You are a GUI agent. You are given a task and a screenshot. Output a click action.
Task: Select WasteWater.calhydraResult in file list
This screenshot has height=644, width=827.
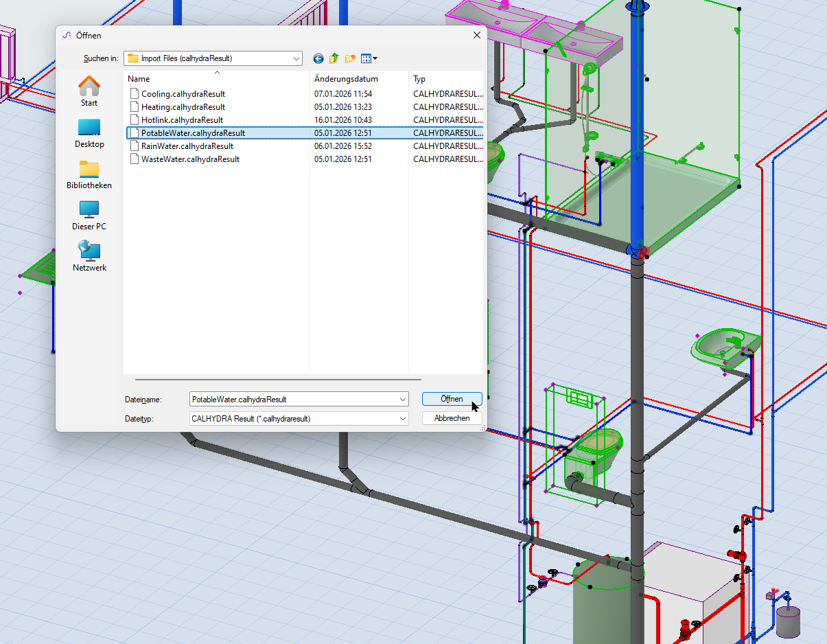190,159
